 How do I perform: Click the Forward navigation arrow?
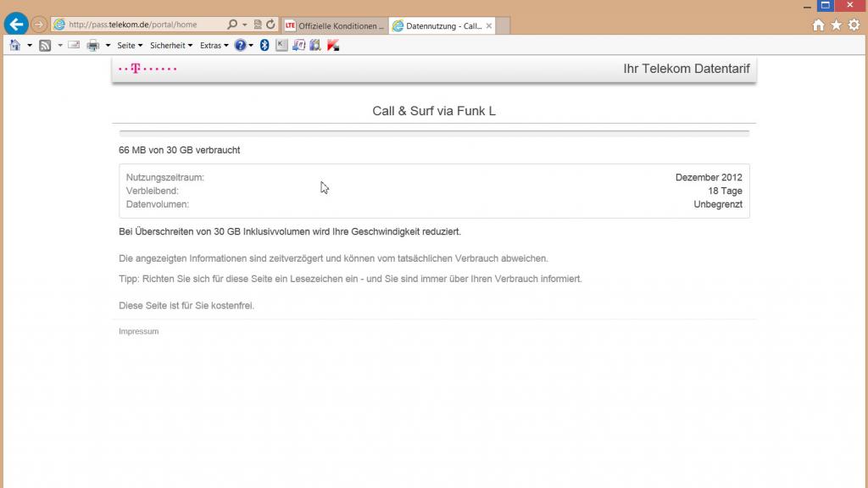38,25
